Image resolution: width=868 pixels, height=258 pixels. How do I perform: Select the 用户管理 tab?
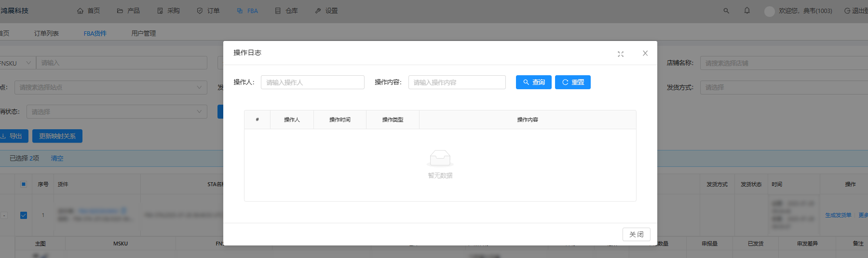point(144,33)
